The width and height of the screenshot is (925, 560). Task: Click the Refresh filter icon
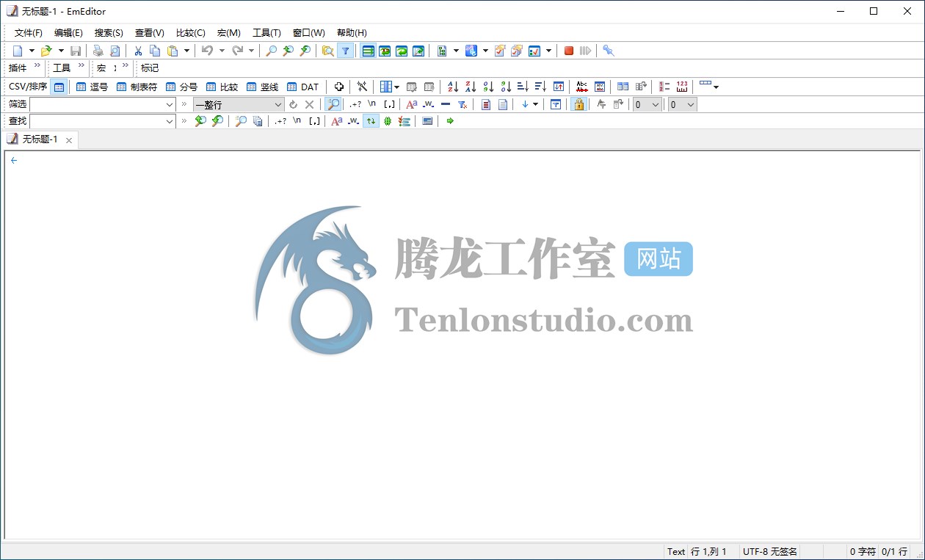[293, 104]
